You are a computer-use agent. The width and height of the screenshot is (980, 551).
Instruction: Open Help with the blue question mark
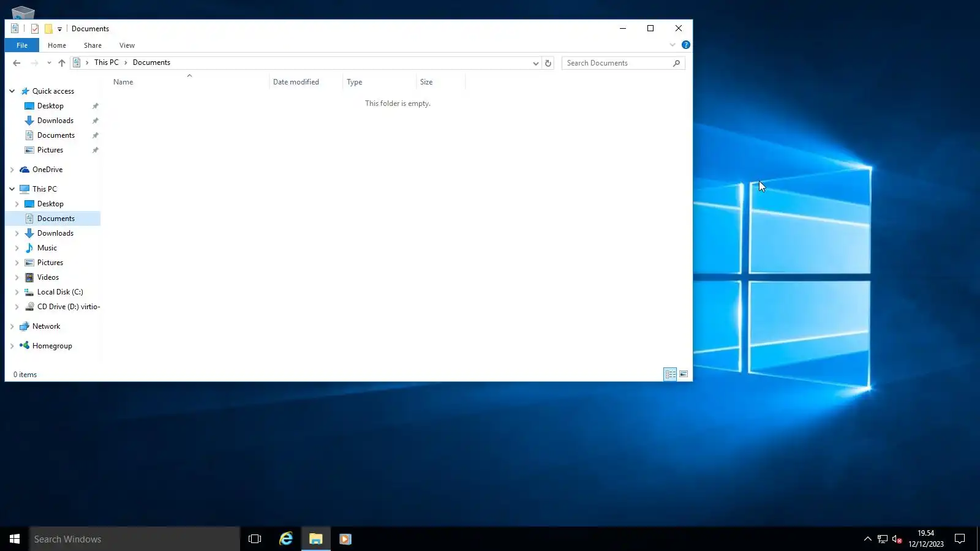tap(686, 45)
